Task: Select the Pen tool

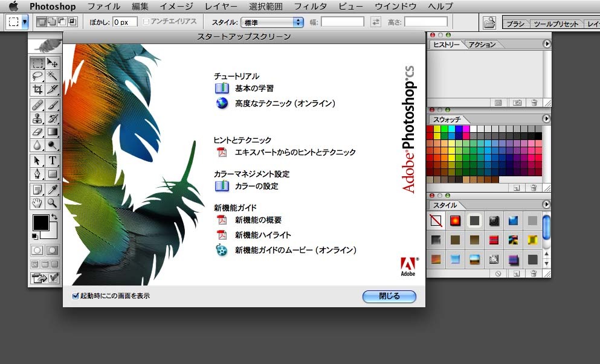Action: (x=37, y=174)
